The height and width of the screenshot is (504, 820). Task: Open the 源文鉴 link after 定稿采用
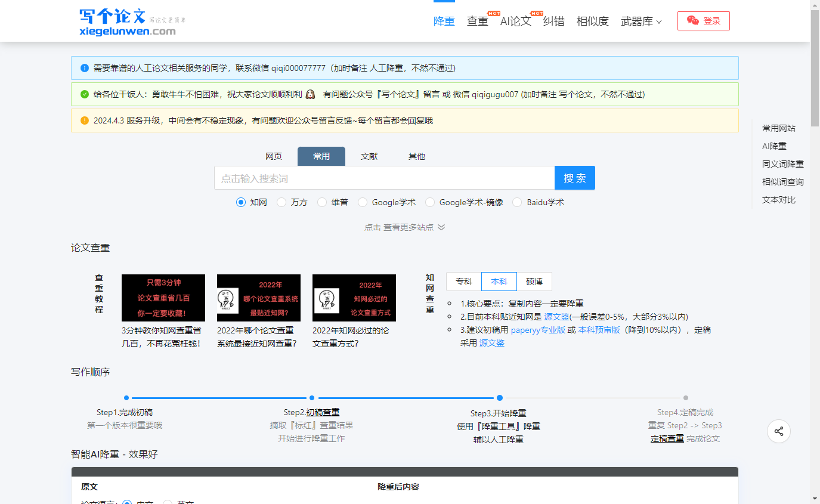tap(492, 343)
